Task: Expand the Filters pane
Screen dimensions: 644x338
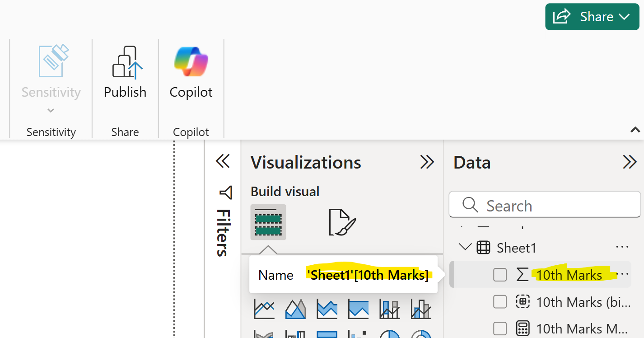Action: [223, 161]
